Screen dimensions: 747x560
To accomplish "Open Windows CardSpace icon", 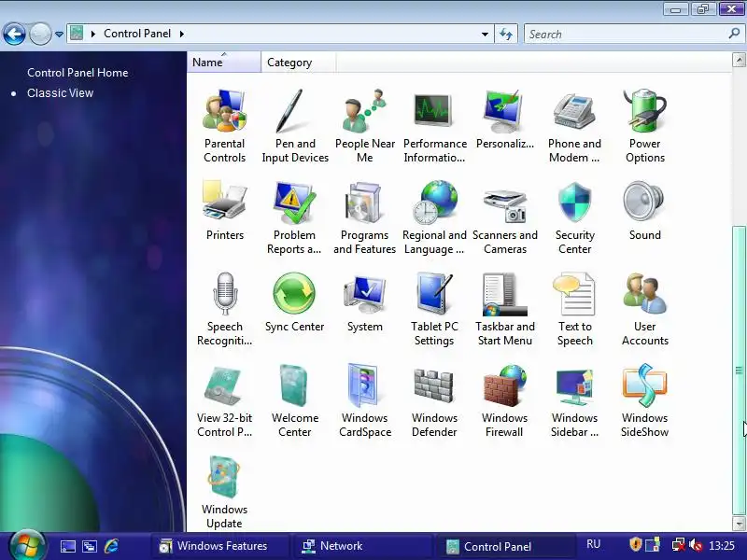I will pos(365,400).
